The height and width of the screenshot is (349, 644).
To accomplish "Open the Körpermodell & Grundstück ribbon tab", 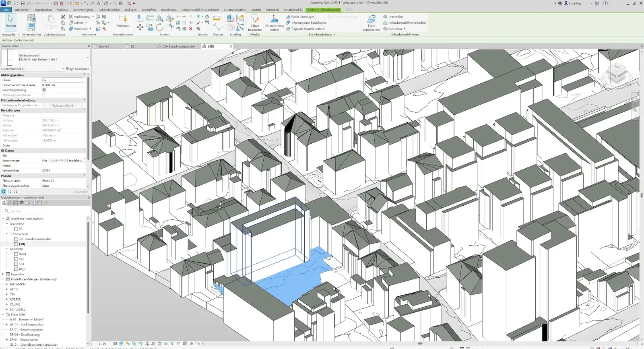I will (x=200, y=10).
